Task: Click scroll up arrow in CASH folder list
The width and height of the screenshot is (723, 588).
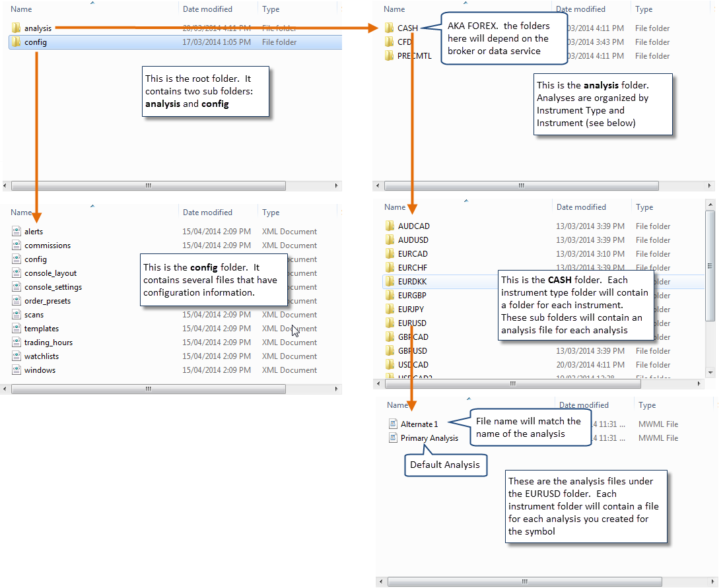Action: pos(710,205)
